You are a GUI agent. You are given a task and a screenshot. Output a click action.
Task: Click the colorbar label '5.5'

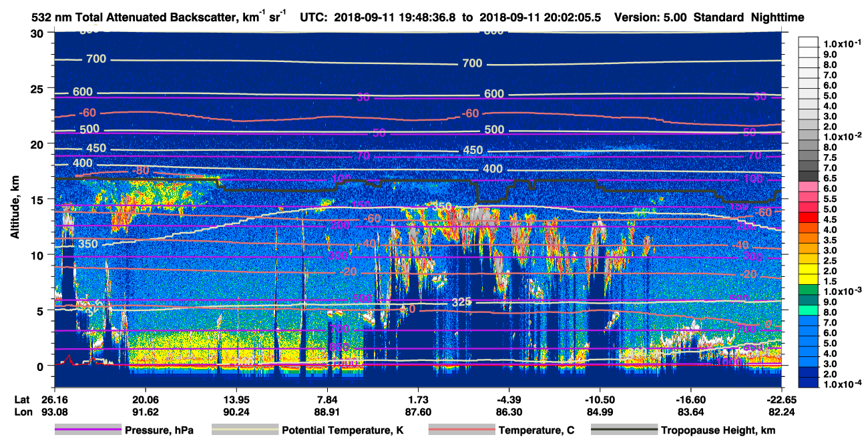829,199
